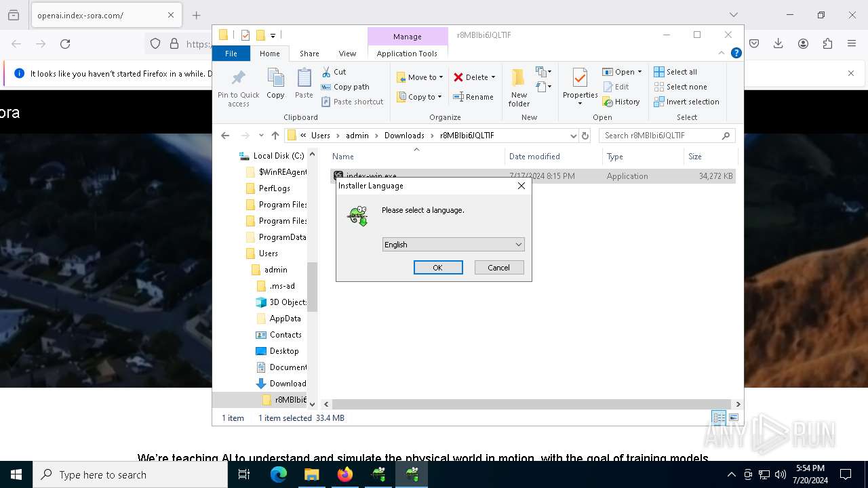Reload the Firefox page
This screenshot has width=868, height=488.
pyautogui.click(x=65, y=43)
